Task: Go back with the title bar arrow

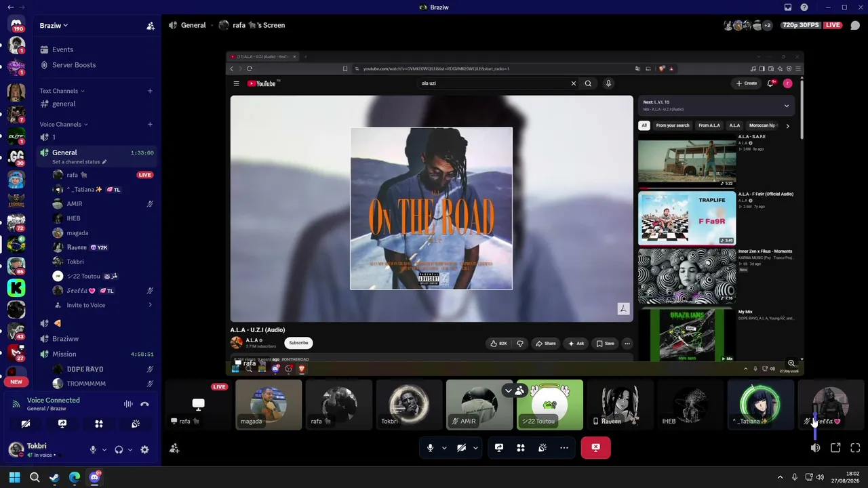Action: pos(10,7)
